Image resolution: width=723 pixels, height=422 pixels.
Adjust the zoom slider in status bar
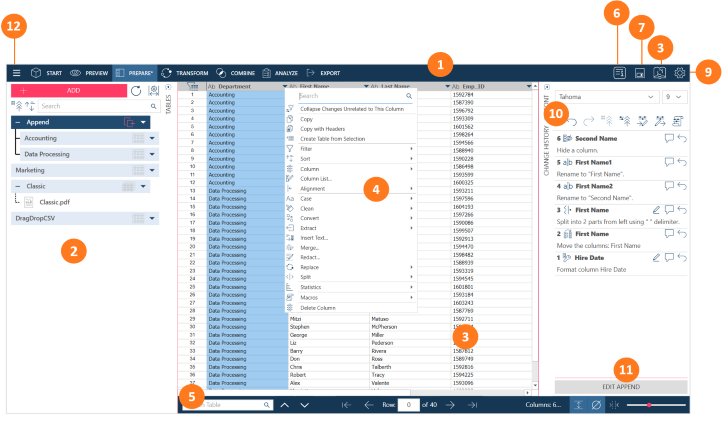tap(650, 404)
